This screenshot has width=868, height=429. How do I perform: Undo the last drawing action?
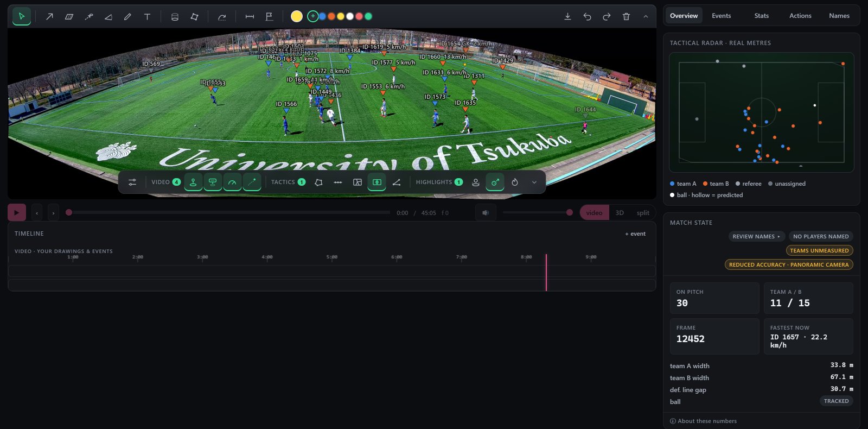[x=587, y=16]
